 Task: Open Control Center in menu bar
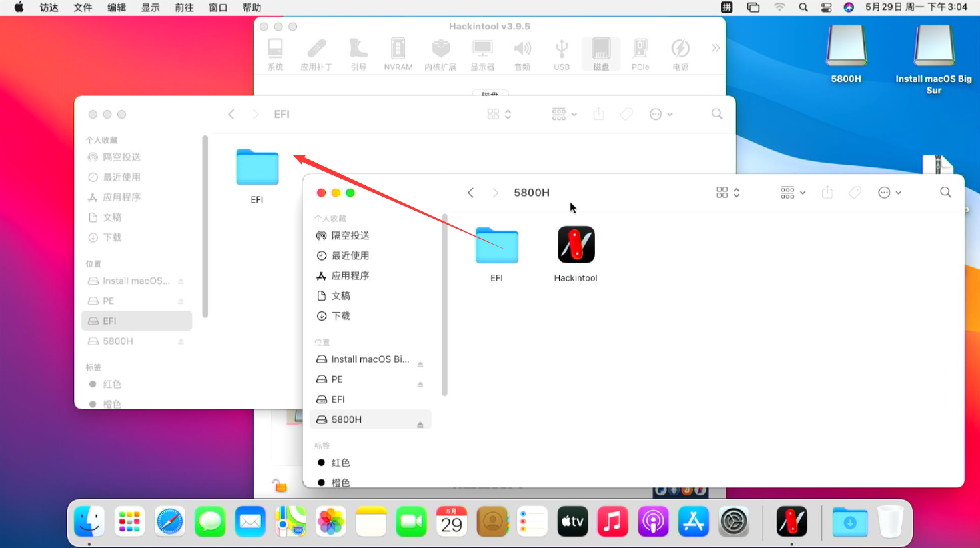pos(826,7)
